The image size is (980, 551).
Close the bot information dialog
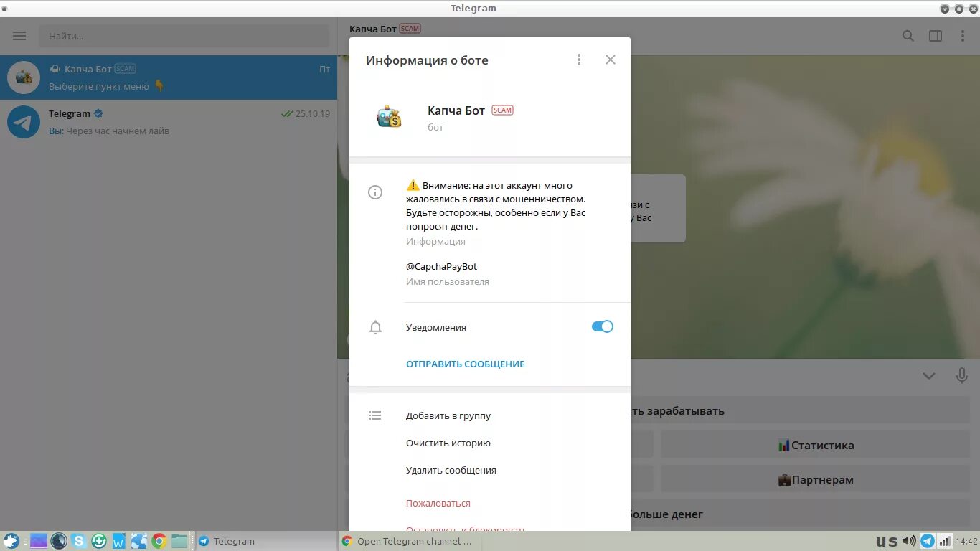pos(611,60)
